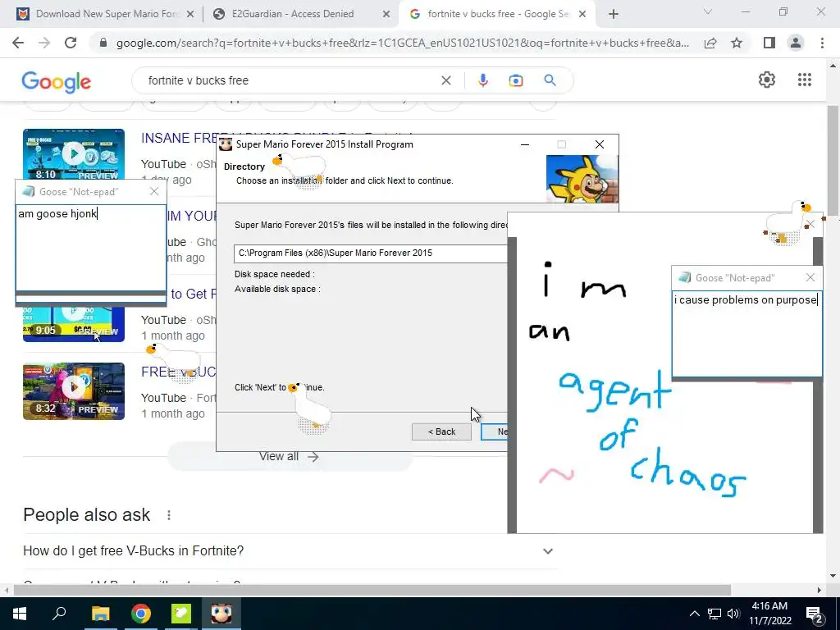The image size is (840, 630).
Task: Open the notification center icon
Action: pos(815,615)
